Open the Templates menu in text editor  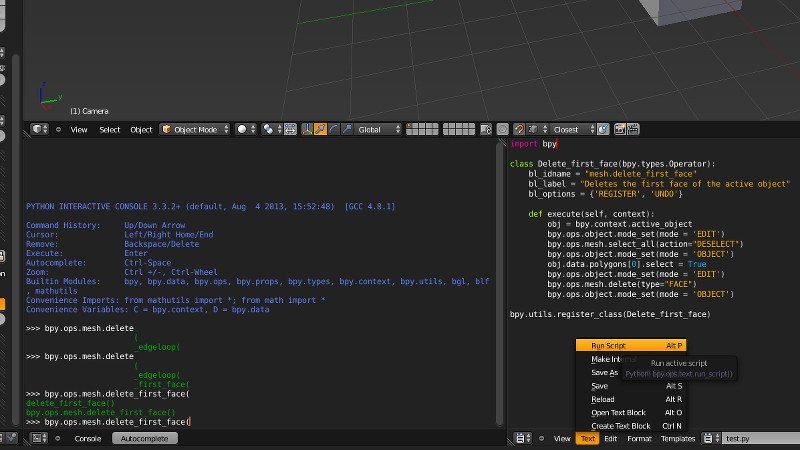678,439
